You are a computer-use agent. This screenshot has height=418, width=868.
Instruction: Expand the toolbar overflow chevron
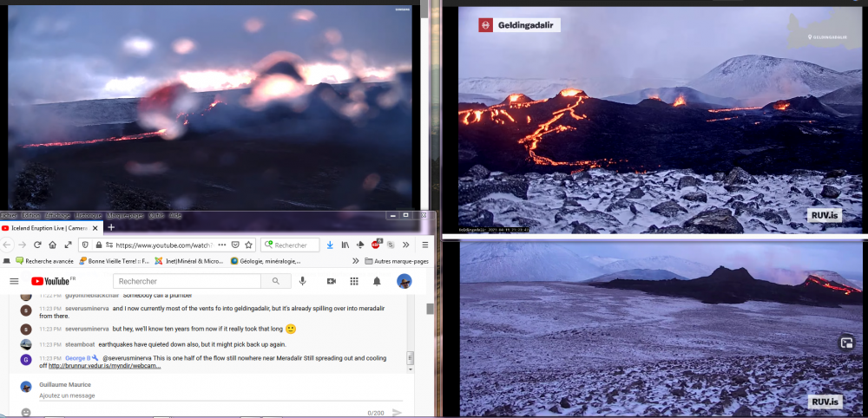(406, 245)
